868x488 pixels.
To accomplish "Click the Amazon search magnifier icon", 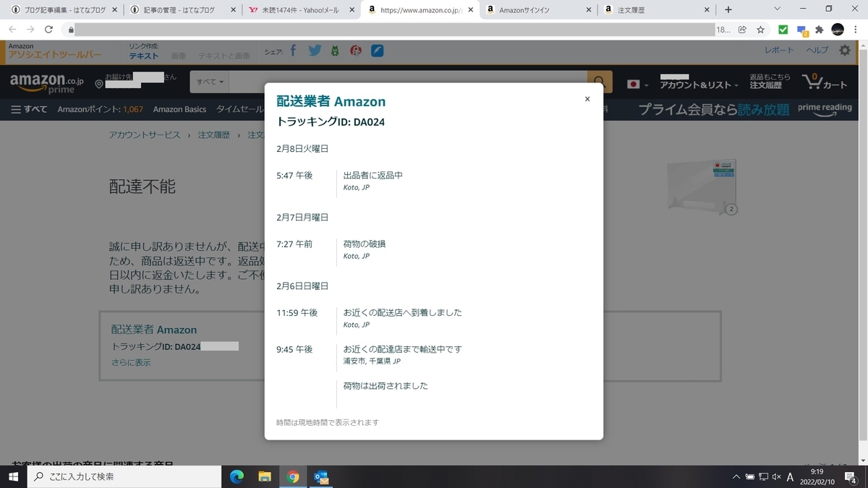I will pyautogui.click(x=600, y=82).
